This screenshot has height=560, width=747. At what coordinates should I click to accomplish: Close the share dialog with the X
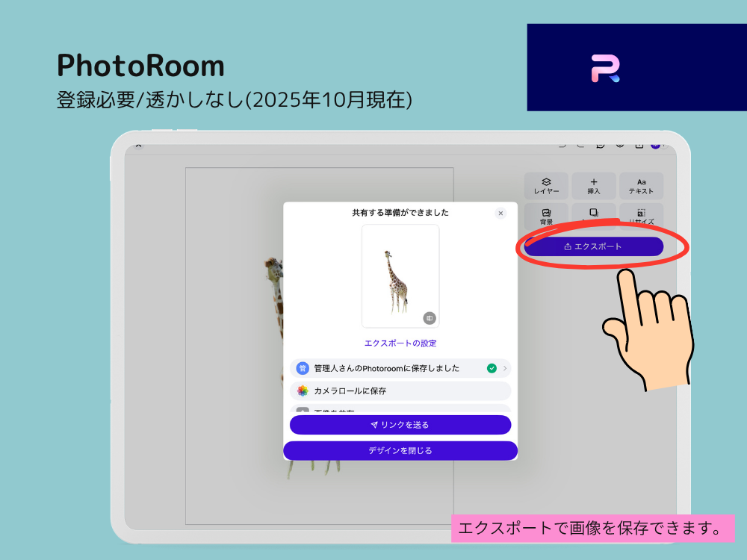click(x=500, y=214)
